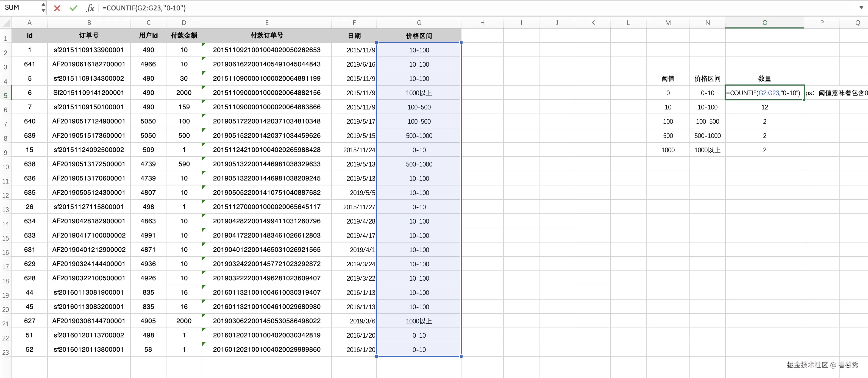Click the comment indicator triangle on cell E2
The width and height of the screenshot is (868, 378).
[x=204, y=44]
